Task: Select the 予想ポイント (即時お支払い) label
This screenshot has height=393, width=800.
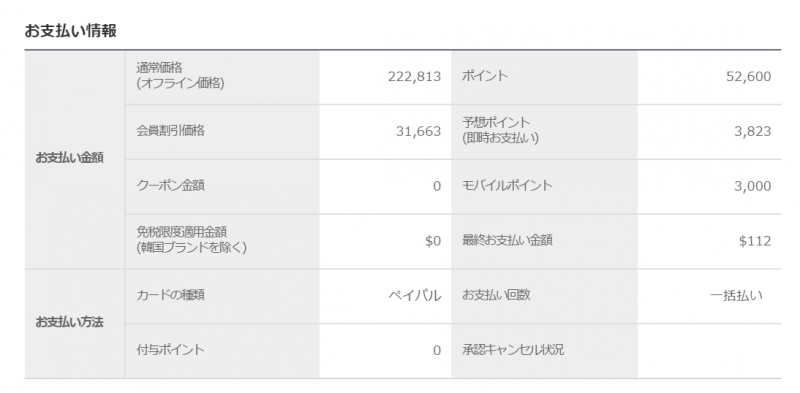Action: 500,130
